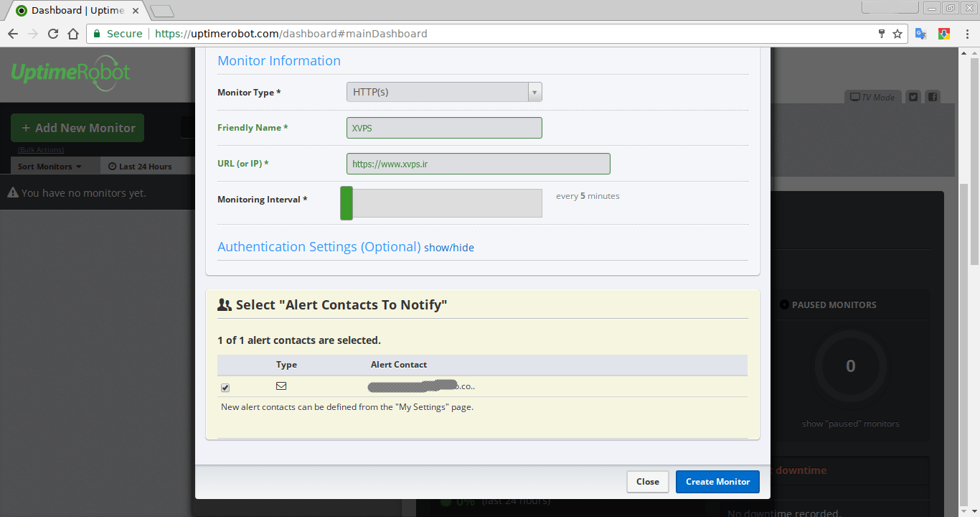The image size is (980, 517).
Task: Click the Monitor Information heading
Action: (279, 61)
